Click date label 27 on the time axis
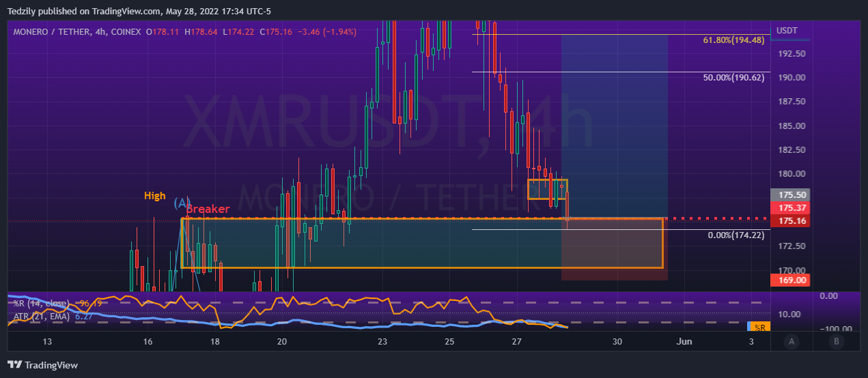The height and width of the screenshot is (378, 868). point(516,341)
